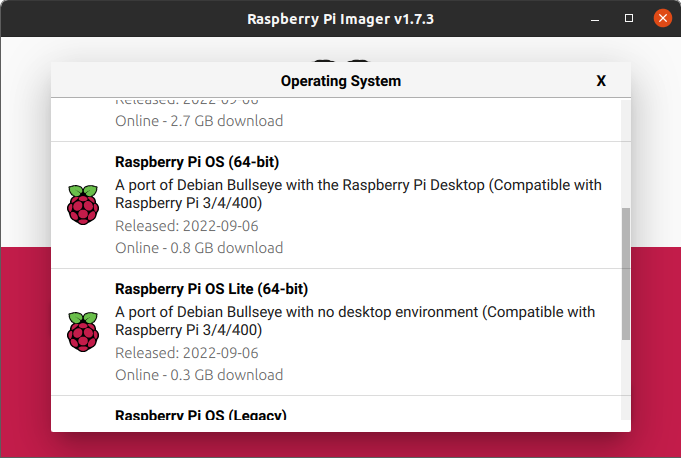Maximize the Raspberry Pi Imager window
The image size is (681, 458).
point(628,18)
